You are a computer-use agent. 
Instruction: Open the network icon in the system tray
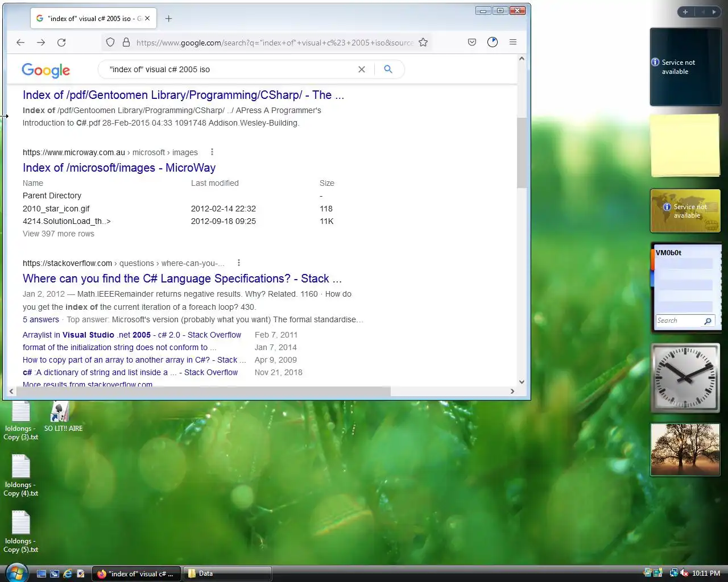(673, 573)
